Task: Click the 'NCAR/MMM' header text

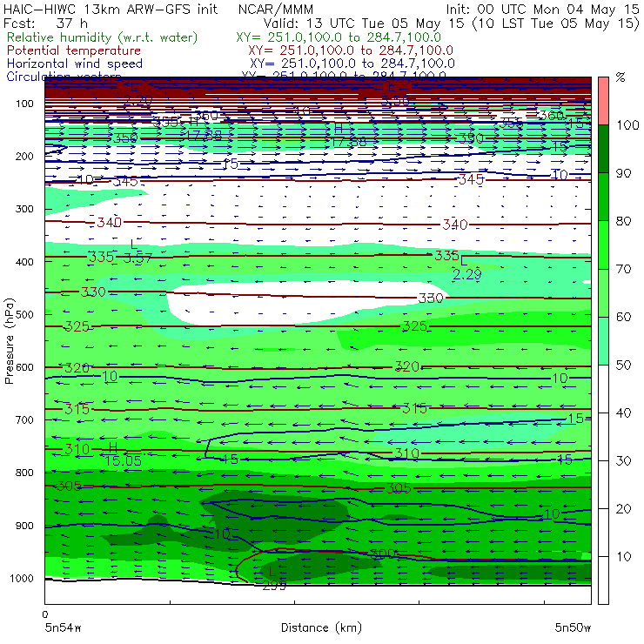Action: [276, 9]
